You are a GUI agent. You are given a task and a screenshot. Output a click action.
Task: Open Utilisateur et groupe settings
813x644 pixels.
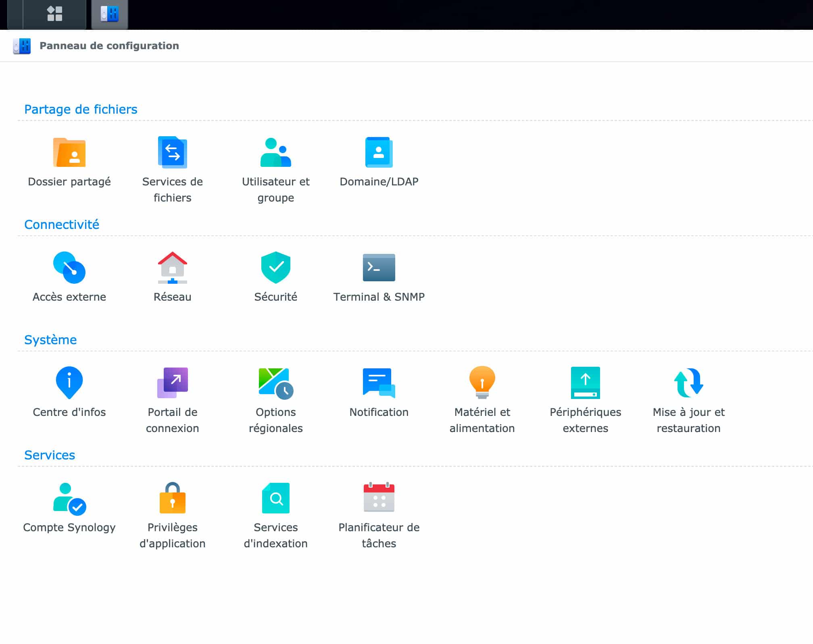point(276,153)
